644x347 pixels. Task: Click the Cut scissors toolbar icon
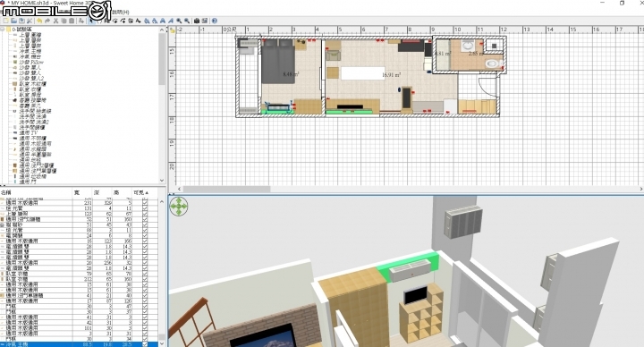tap(55, 21)
